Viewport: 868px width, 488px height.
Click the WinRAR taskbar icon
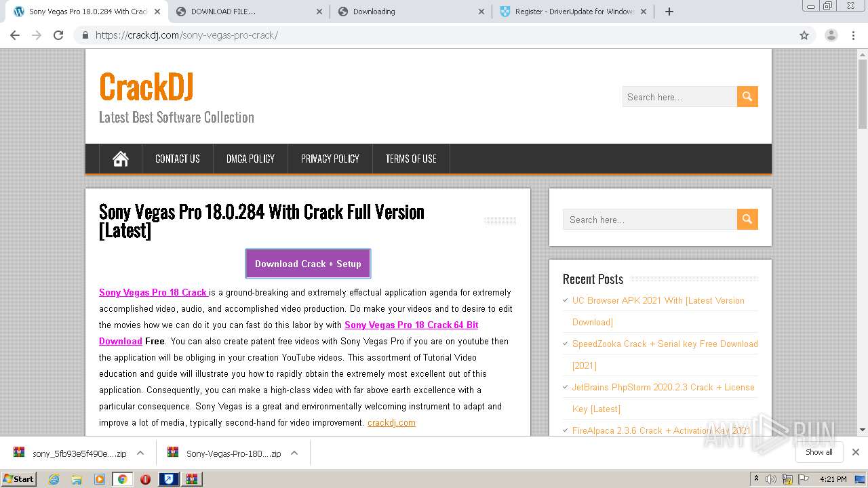pos(191,479)
